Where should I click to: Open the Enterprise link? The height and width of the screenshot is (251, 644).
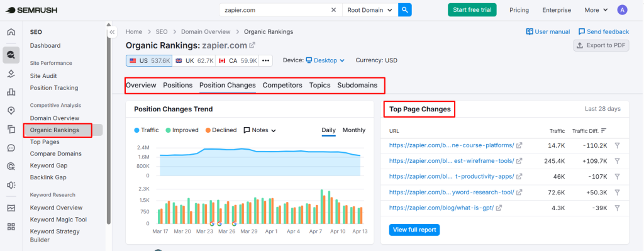(557, 10)
